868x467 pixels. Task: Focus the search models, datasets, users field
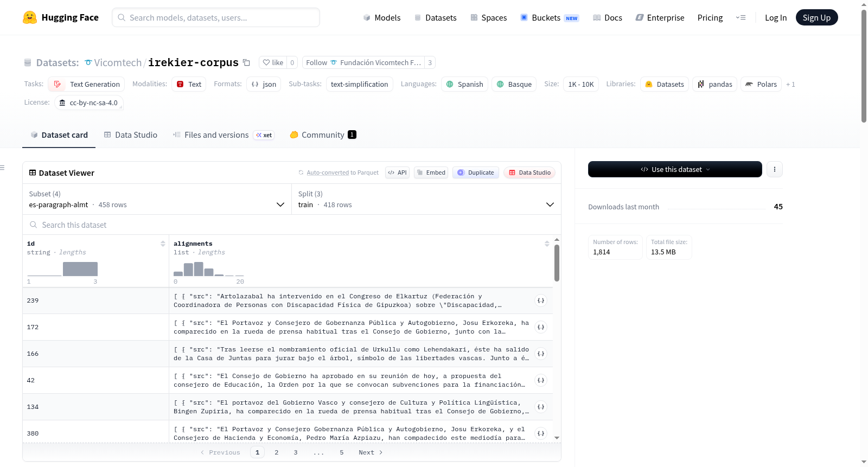(x=216, y=17)
